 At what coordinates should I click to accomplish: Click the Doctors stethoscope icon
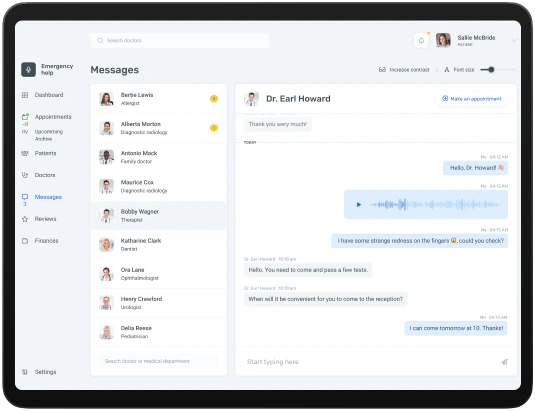25,175
